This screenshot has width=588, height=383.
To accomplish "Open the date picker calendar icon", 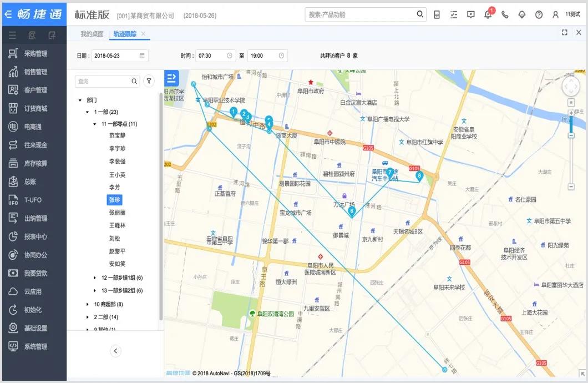I will (142, 56).
